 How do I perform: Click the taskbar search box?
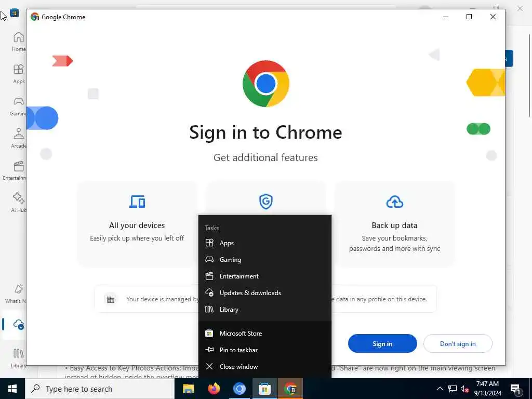(100, 389)
